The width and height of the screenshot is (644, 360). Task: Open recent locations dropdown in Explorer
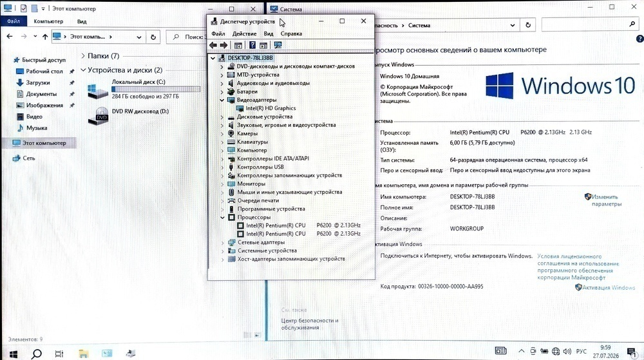[35, 37]
